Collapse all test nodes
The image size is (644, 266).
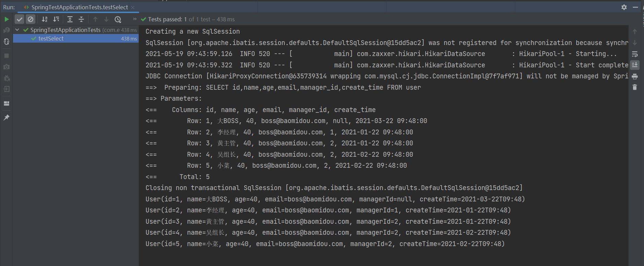tap(81, 19)
